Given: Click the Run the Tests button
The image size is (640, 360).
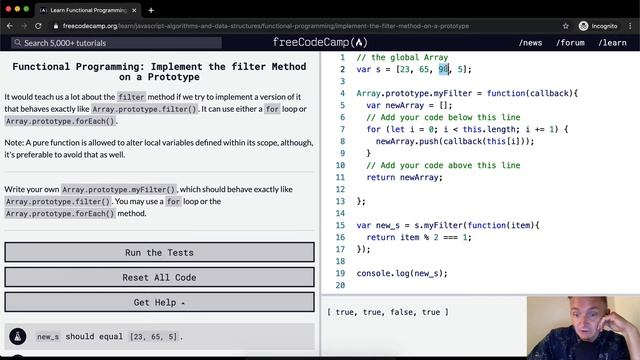Looking at the screenshot, I should click(160, 252).
